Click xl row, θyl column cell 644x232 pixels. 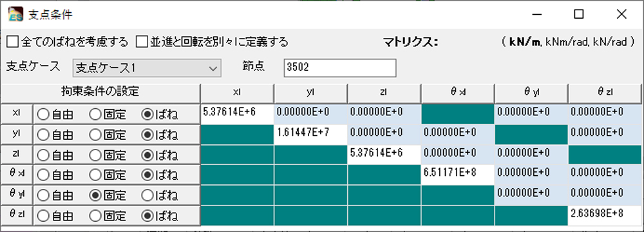pyautogui.click(x=531, y=114)
